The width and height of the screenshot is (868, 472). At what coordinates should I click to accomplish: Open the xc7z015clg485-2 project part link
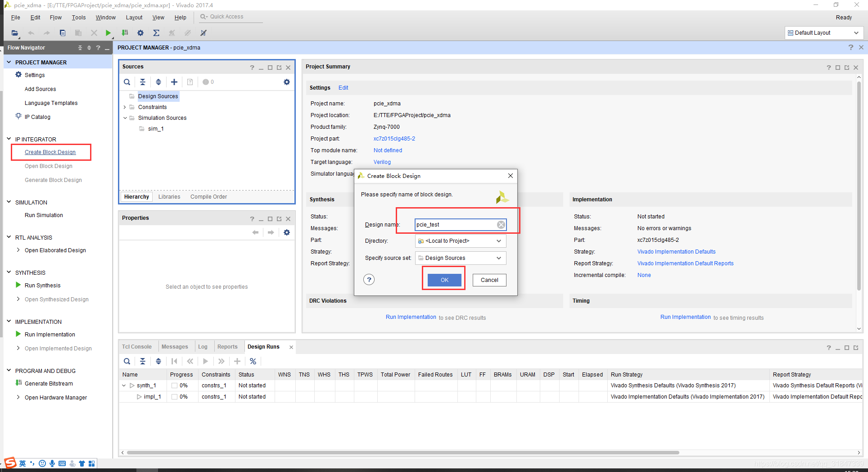[x=394, y=139]
